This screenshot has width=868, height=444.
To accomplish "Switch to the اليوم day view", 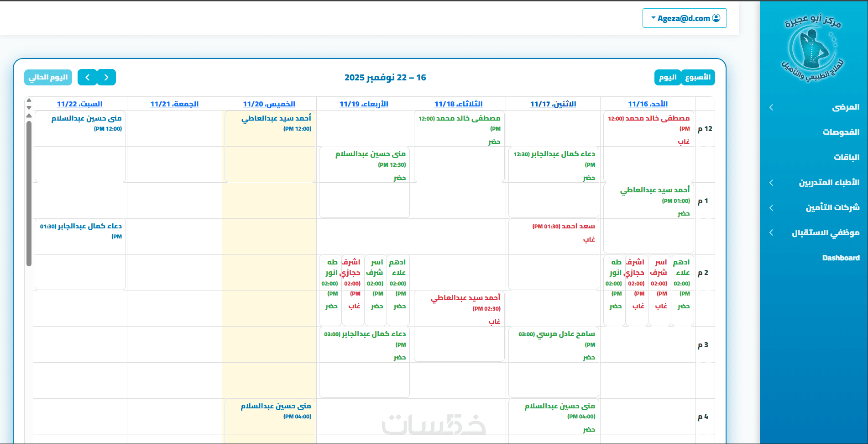I will [668, 77].
